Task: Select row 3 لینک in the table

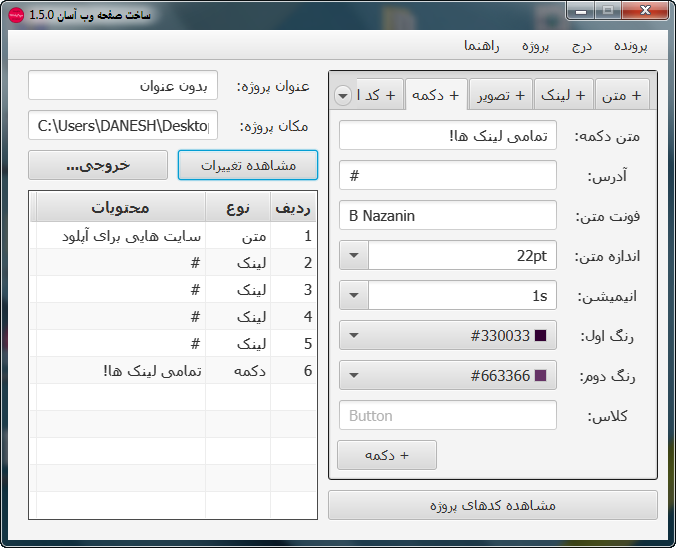Action: click(173, 290)
